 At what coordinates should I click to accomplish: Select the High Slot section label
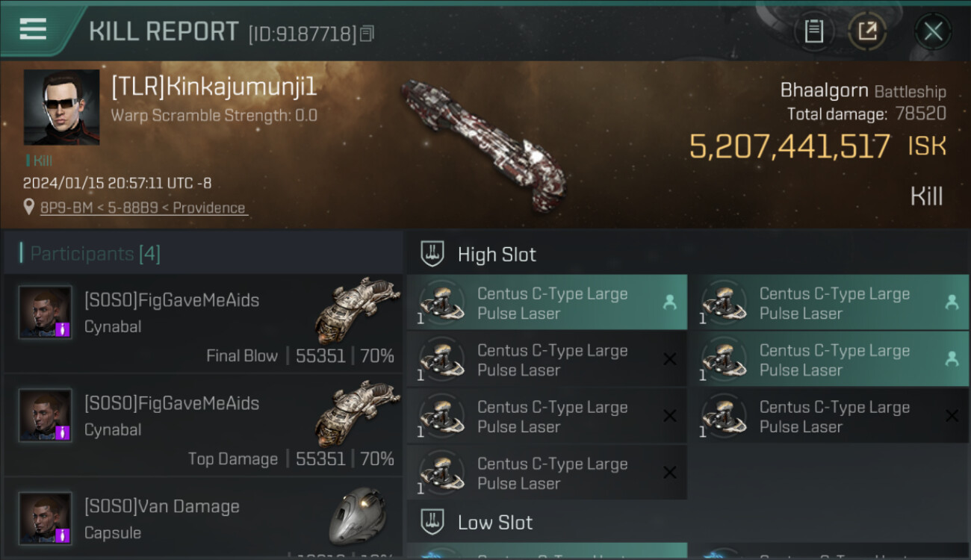(x=497, y=255)
